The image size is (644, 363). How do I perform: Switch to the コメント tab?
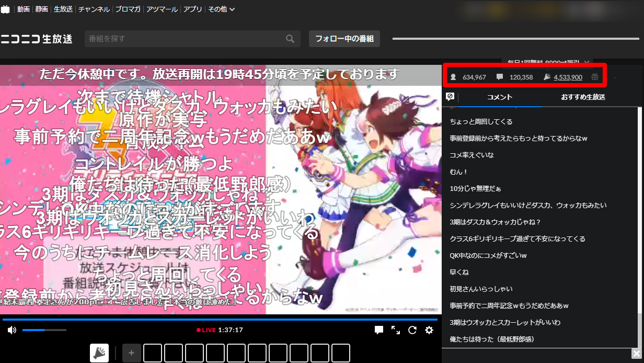coord(500,97)
